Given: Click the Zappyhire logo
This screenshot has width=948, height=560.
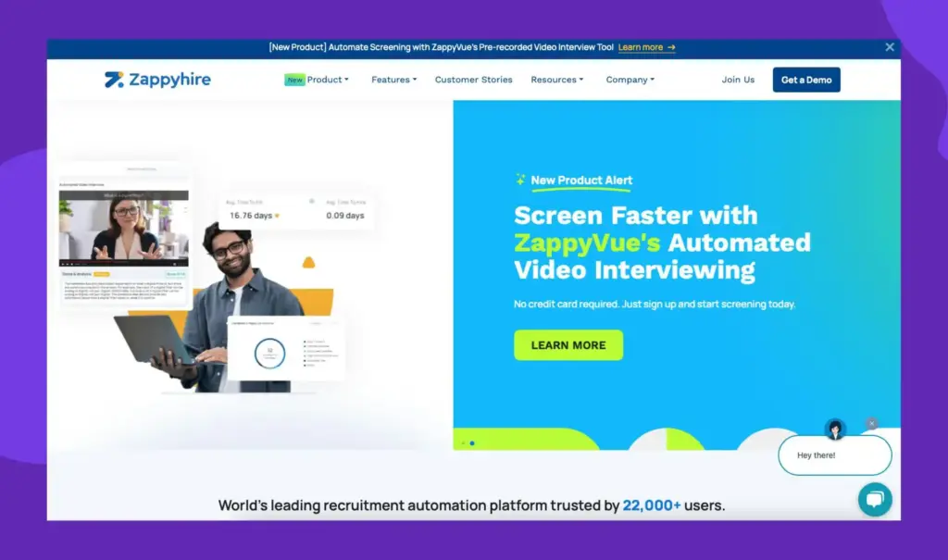Looking at the screenshot, I should pyautogui.click(x=157, y=80).
